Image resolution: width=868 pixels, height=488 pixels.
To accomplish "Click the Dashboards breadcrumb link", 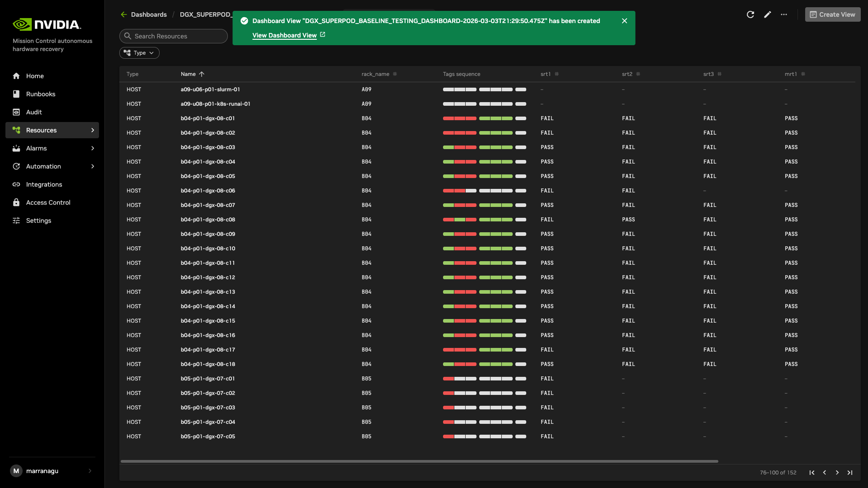I will (149, 14).
